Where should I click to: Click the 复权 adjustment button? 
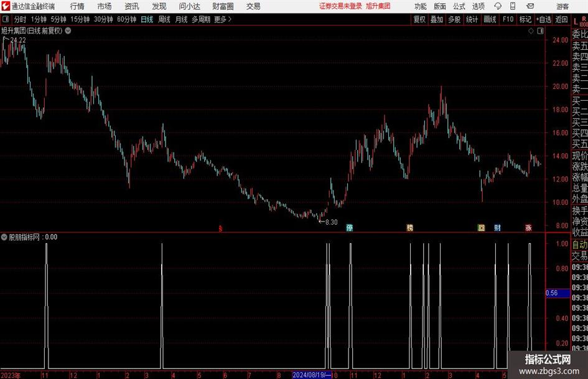pos(419,19)
